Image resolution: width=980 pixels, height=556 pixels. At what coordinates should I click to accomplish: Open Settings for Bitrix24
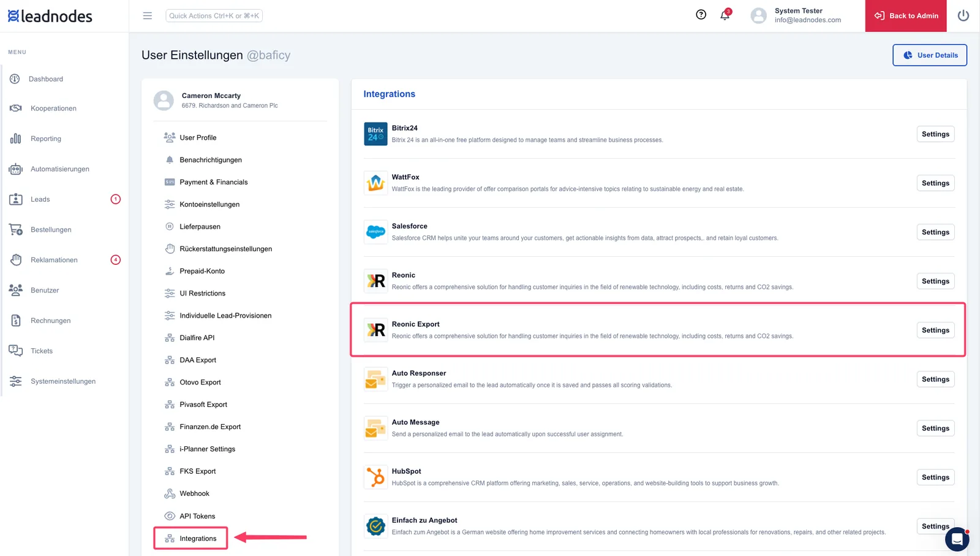tap(935, 134)
